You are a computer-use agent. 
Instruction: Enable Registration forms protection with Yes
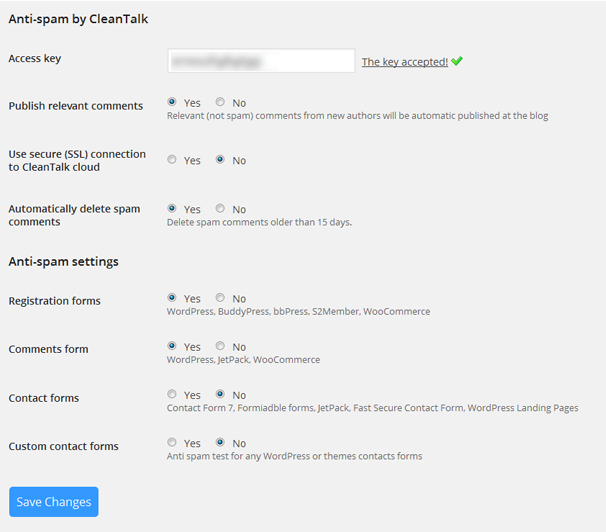pyautogui.click(x=173, y=297)
